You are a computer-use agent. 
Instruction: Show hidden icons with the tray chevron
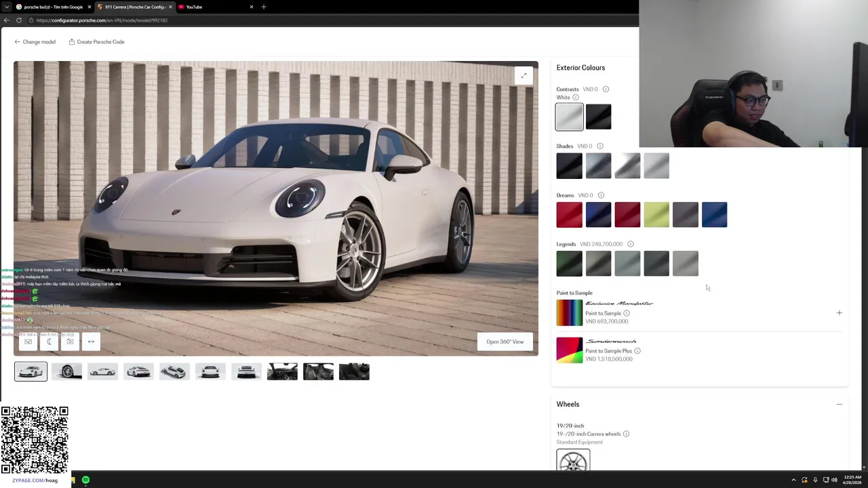point(793,480)
